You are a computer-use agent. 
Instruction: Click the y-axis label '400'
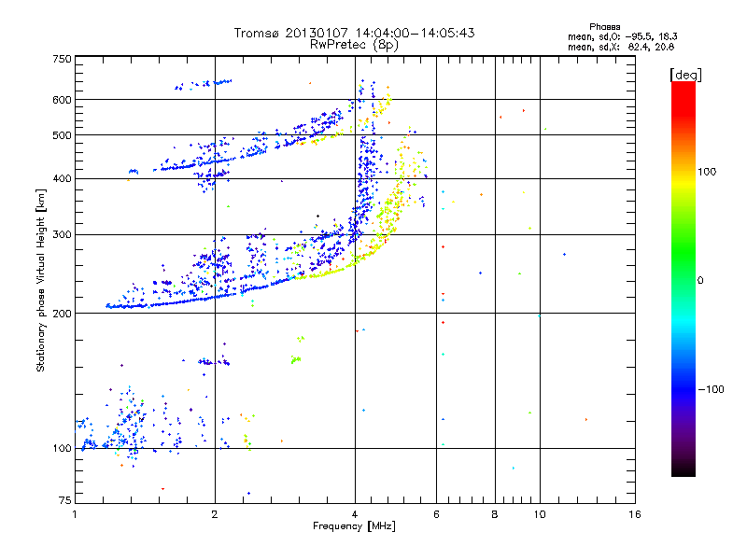62,179
